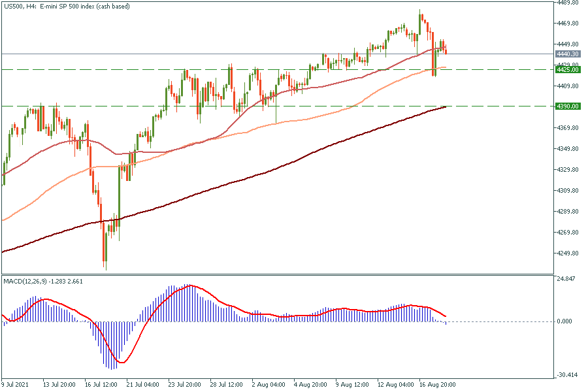
Task: Select the 4440.30 current price label
Action: tap(566, 54)
